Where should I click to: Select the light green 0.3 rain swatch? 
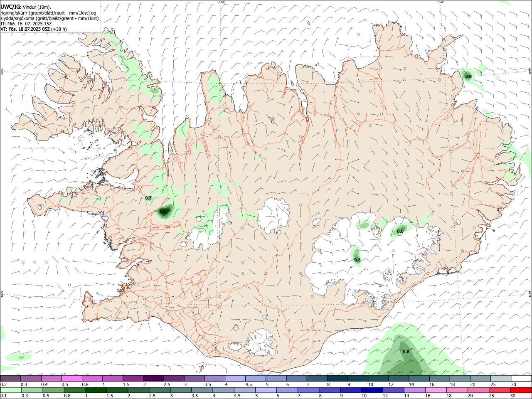[32, 390]
